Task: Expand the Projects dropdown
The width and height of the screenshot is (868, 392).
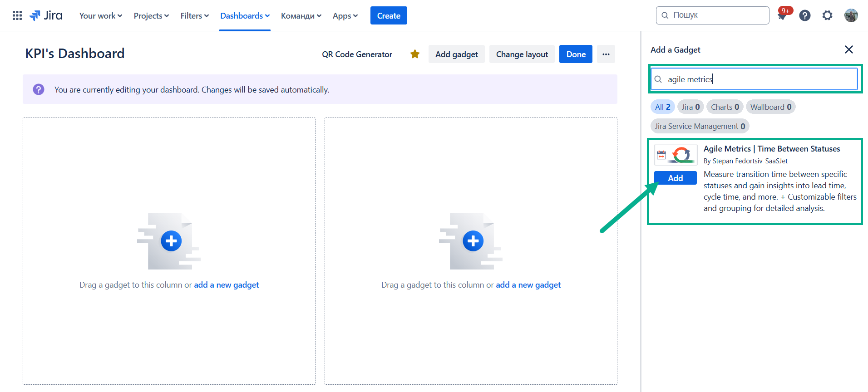Action: pyautogui.click(x=151, y=16)
